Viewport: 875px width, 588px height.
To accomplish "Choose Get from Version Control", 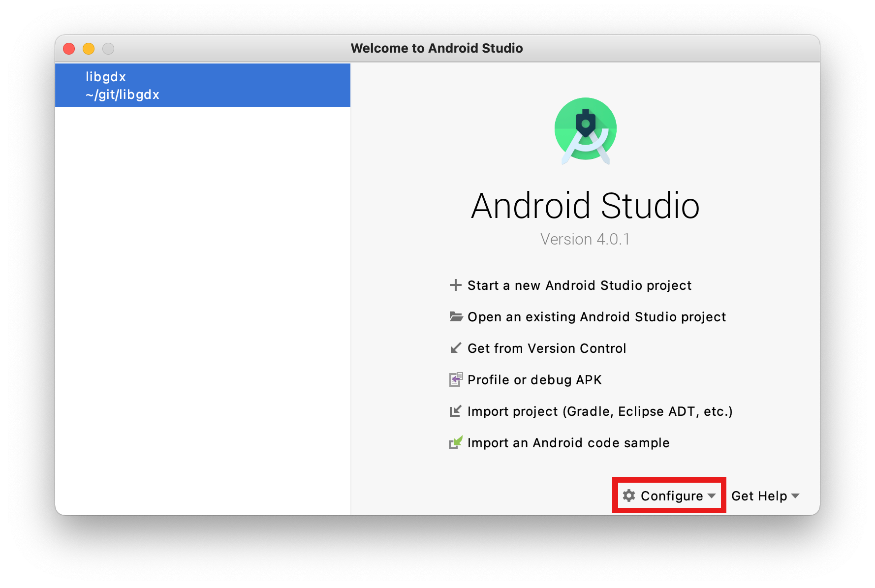I will pos(538,348).
